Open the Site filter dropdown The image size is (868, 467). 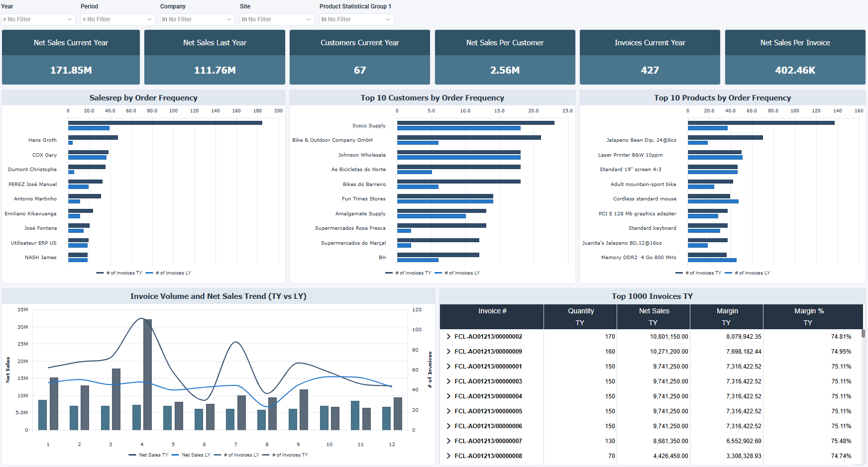[277, 19]
